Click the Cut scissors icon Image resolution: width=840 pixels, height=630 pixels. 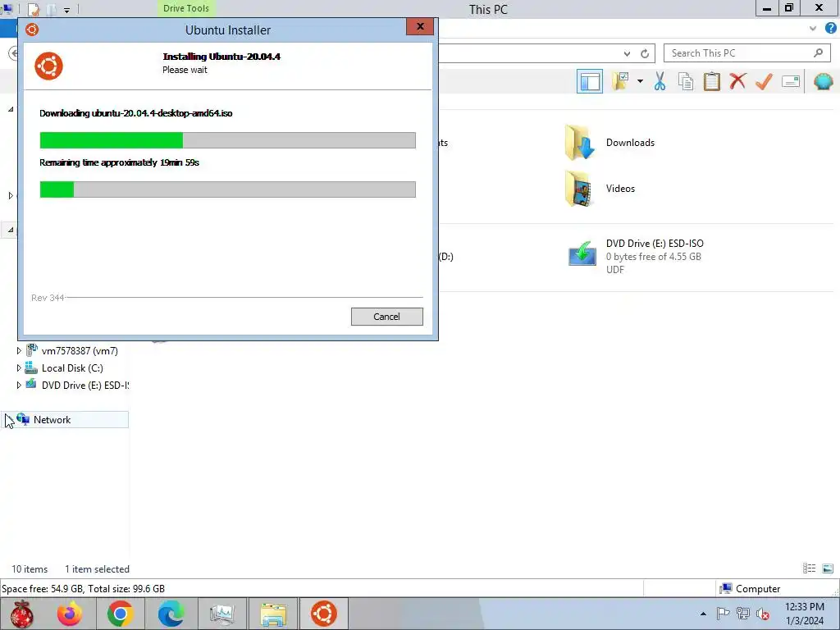[x=660, y=81]
